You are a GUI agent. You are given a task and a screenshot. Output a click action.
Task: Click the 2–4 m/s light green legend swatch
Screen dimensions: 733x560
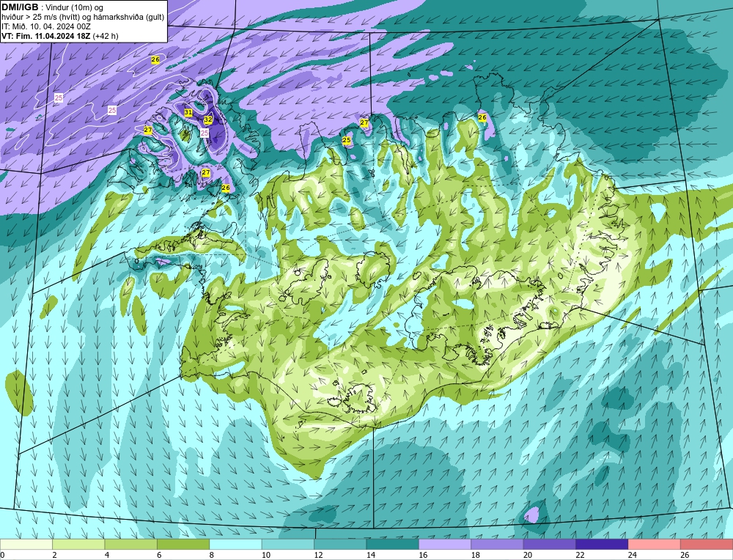pos(78,544)
